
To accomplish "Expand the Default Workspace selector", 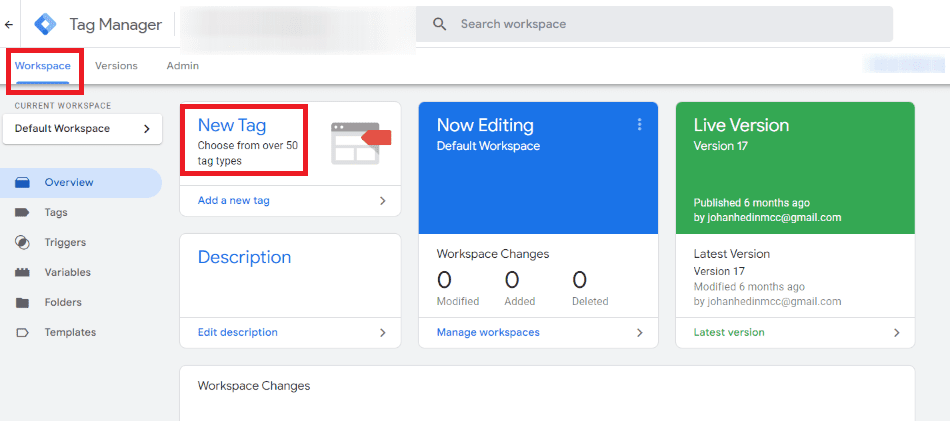I will pos(81,129).
